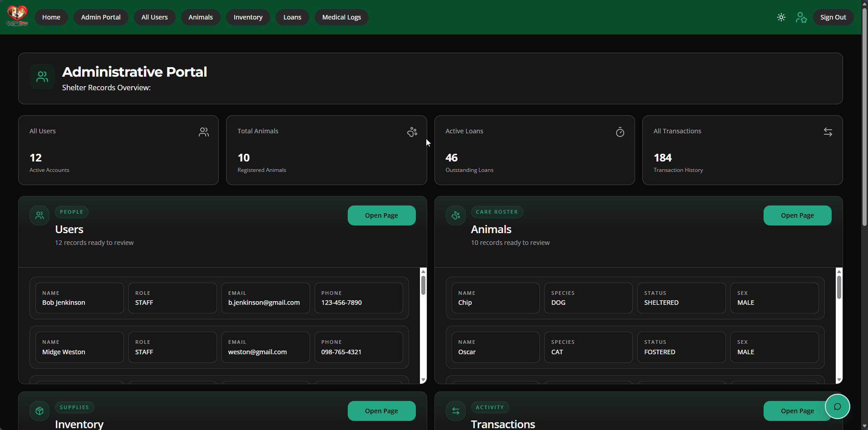
Task: Click the Active Loans timer icon
Action: pos(620,132)
